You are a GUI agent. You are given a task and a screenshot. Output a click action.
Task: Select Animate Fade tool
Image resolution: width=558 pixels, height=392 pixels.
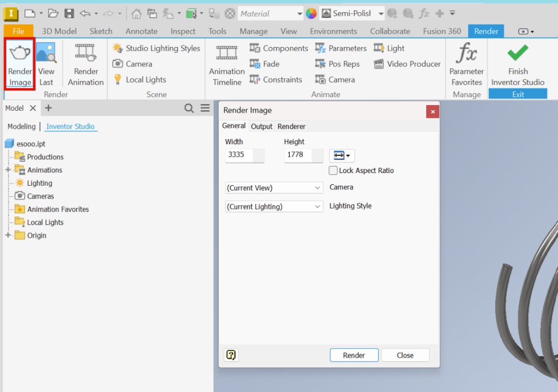[264, 64]
